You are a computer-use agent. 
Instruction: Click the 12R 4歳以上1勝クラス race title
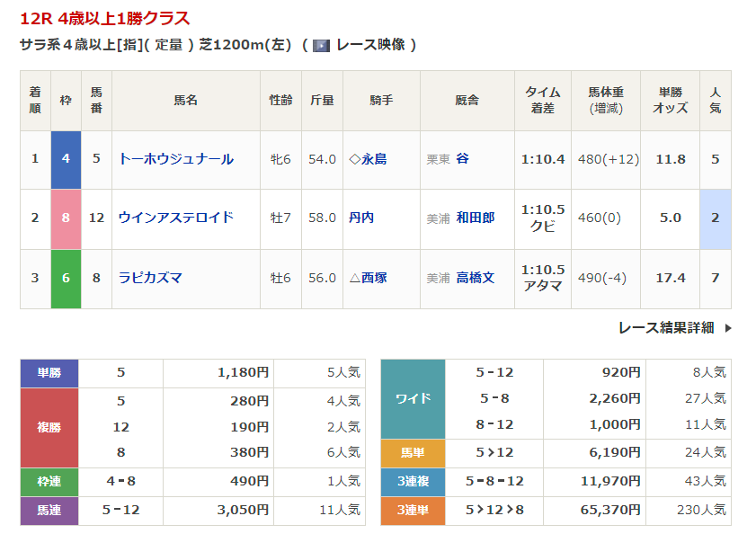coord(104,18)
